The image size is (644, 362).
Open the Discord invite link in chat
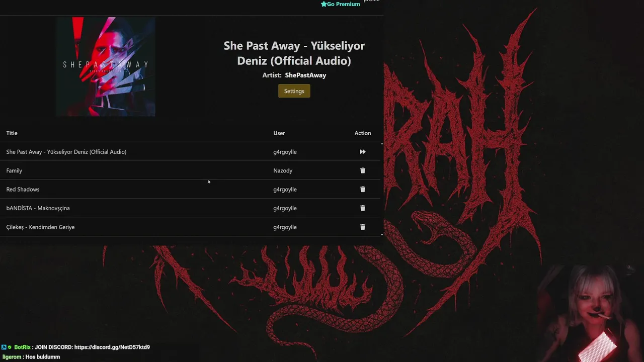pos(112,347)
